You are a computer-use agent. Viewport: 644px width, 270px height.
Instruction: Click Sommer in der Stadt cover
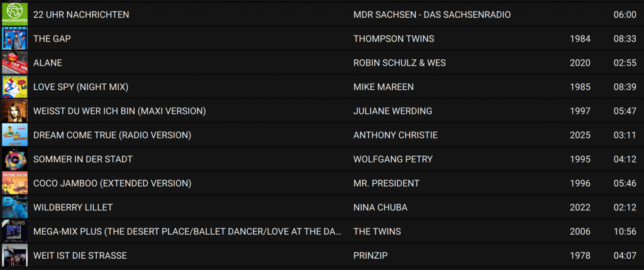point(14,159)
